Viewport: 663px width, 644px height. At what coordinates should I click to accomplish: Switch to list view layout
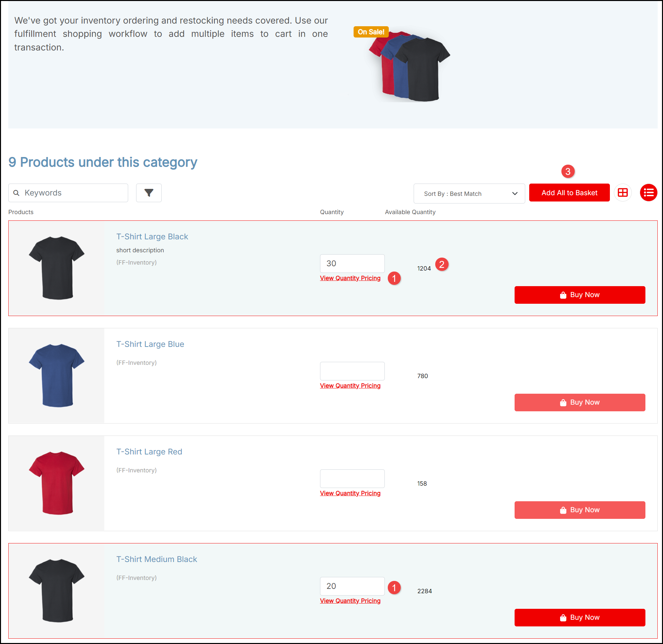point(648,193)
